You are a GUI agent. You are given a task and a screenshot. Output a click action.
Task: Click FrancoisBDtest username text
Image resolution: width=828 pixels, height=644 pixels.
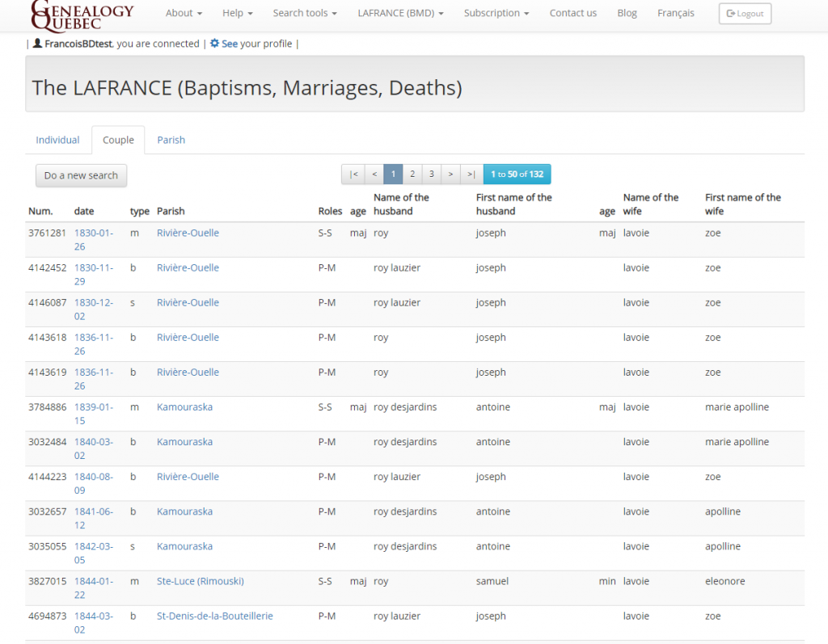[78, 44]
